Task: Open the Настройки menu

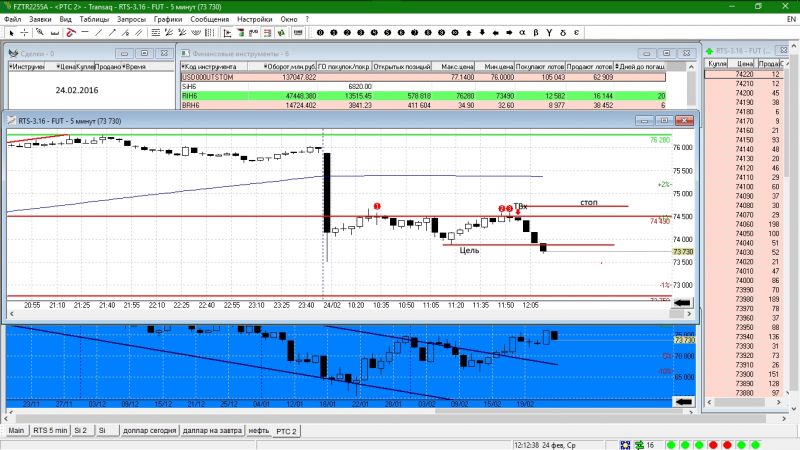Action: pyautogui.click(x=255, y=19)
